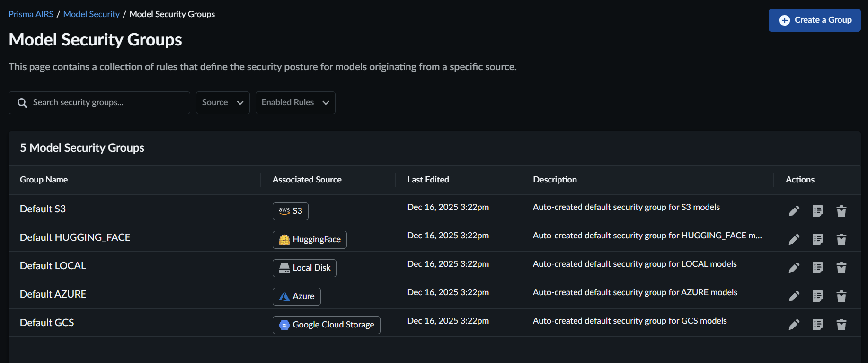
Task: View rules icon for Default LOCAL
Action: 817,268
